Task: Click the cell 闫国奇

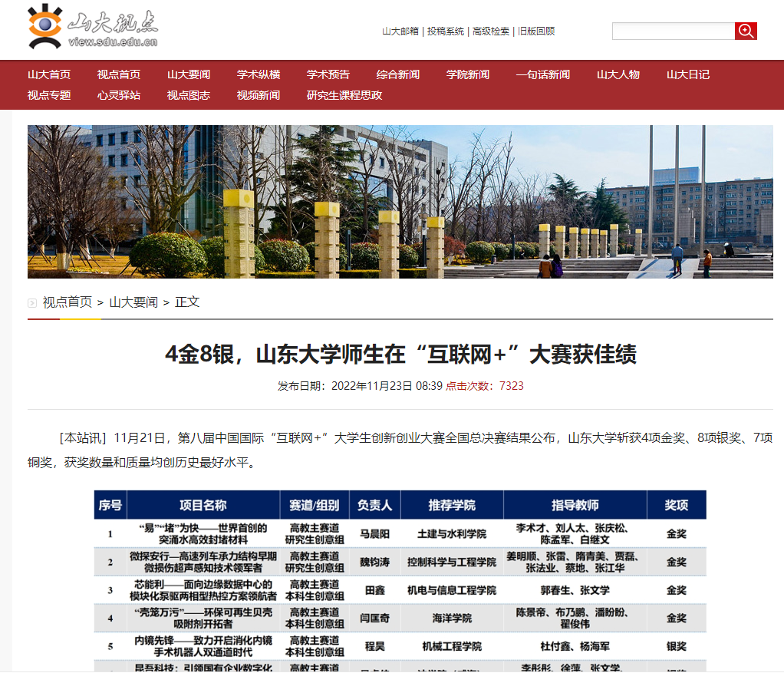Action: pos(374,618)
